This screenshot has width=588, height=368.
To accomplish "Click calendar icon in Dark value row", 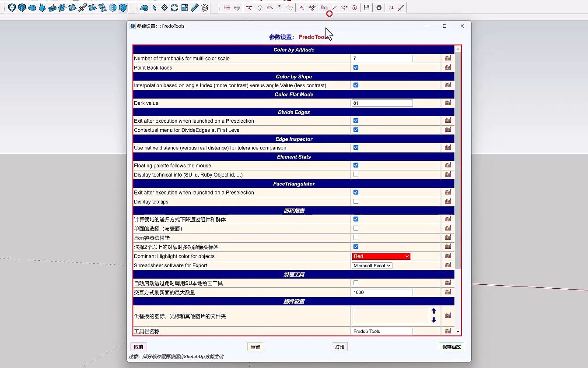I will pos(448,103).
